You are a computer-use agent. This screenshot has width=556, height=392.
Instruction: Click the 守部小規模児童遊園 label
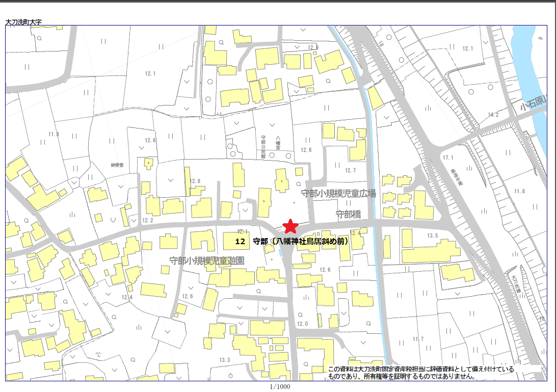[207, 260]
